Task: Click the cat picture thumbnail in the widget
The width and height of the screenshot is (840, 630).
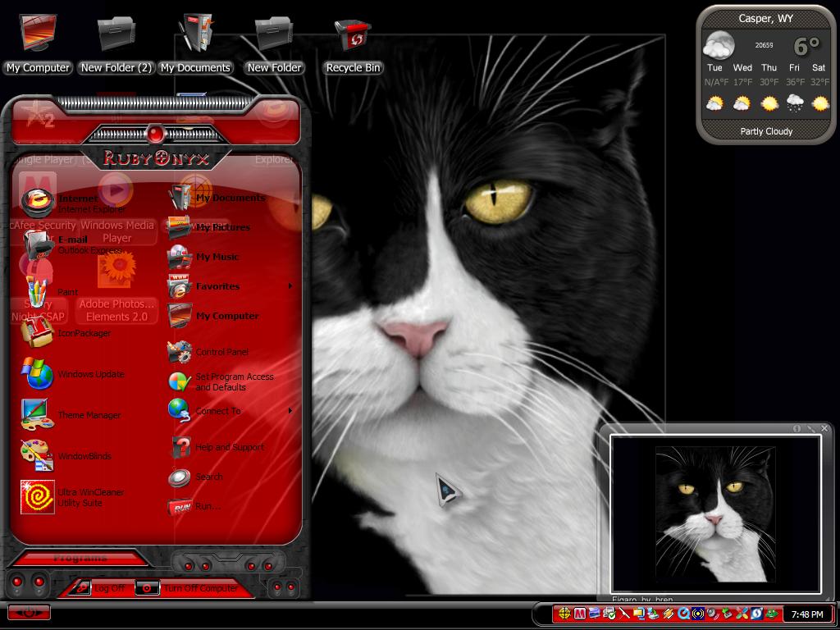Action: click(715, 514)
